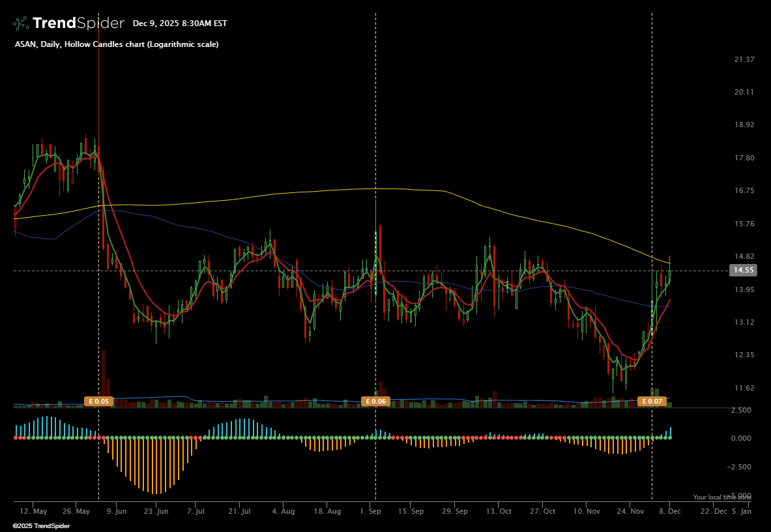Open the E 0.06 earnings badge
771x532 pixels.
tap(375, 402)
